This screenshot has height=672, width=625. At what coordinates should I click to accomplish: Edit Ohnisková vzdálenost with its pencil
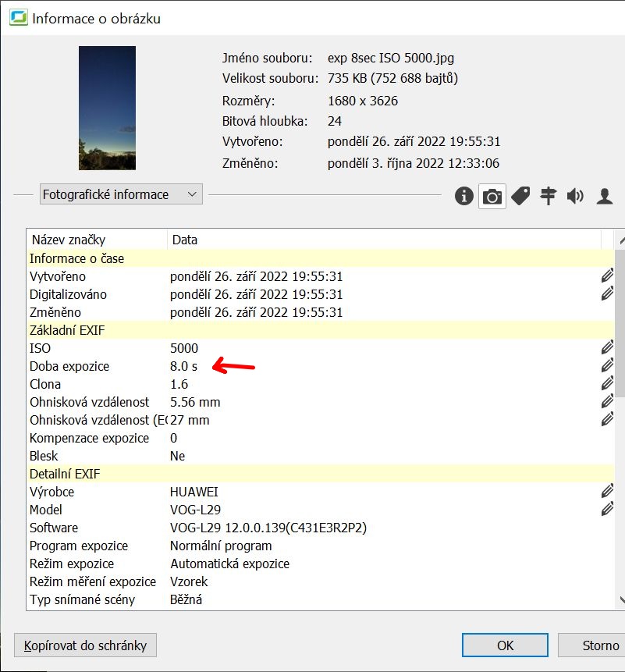coord(608,401)
